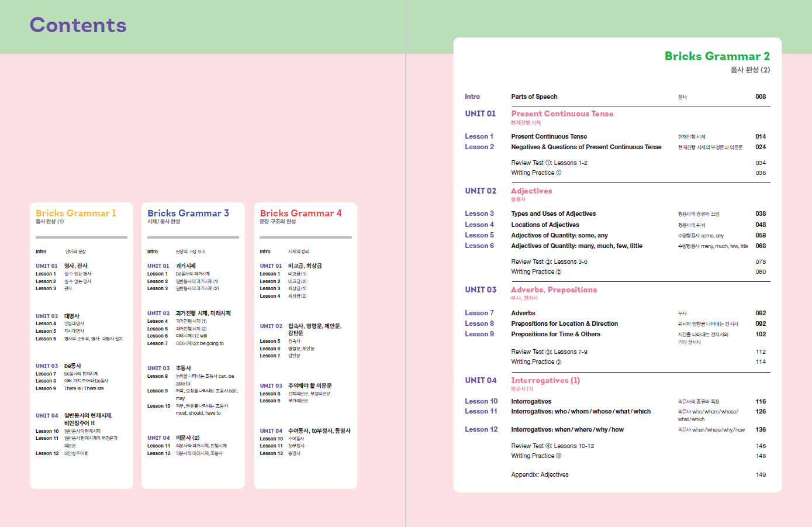Select the "Bricks Grammar 1" card title

76,213
